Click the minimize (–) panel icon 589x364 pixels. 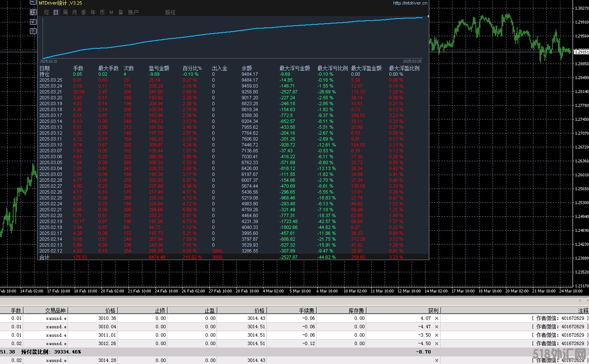coord(33,3)
